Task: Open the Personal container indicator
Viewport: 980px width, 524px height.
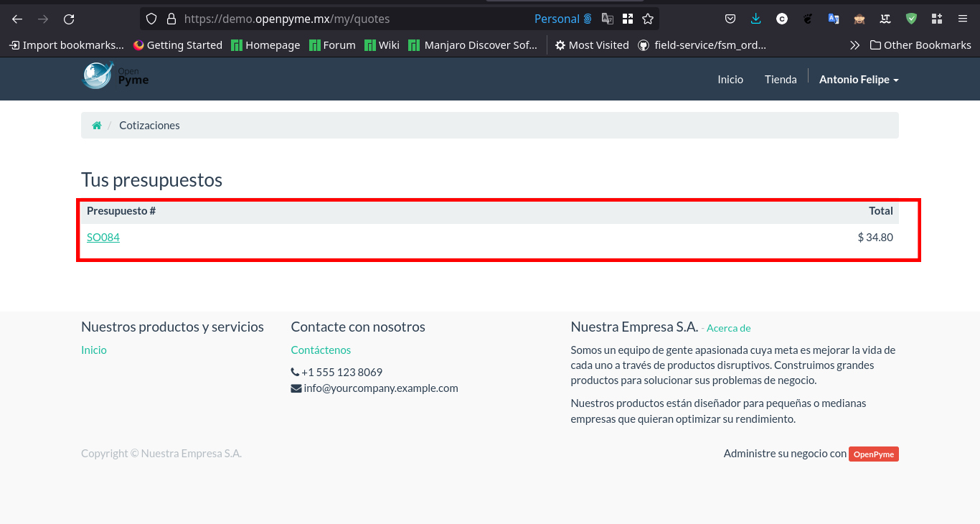Action: pyautogui.click(x=563, y=19)
